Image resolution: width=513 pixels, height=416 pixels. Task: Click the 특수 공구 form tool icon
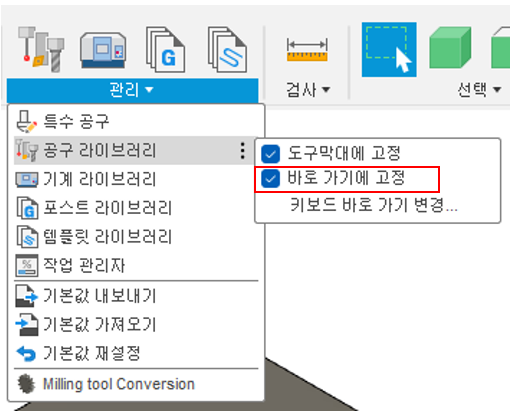coord(27,121)
